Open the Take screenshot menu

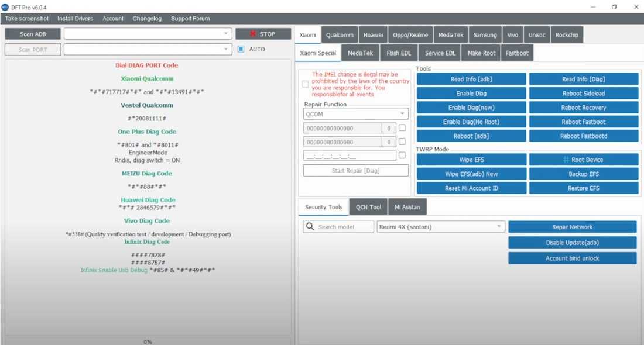tap(27, 19)
